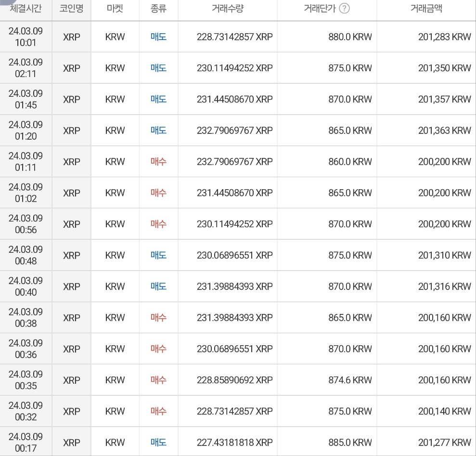Click the amount 201,277 KRW
The height and width of the screenshot is (456, 476).
[444, 443]
